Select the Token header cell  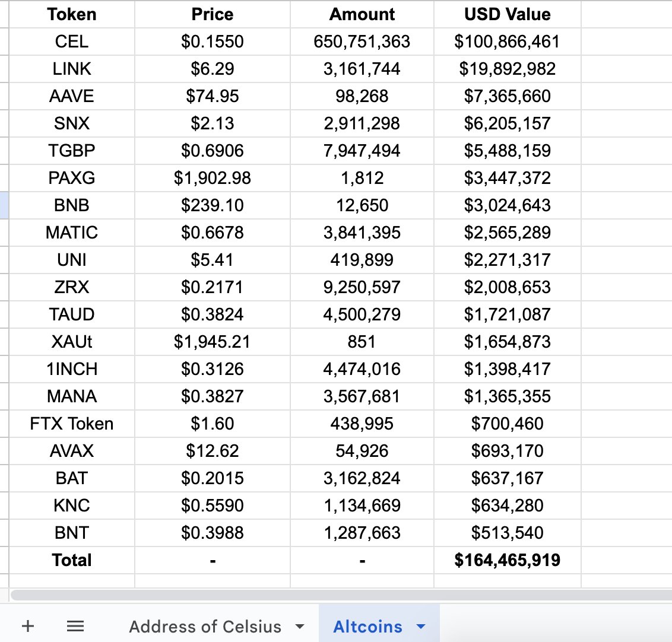(x=72, y=14)
